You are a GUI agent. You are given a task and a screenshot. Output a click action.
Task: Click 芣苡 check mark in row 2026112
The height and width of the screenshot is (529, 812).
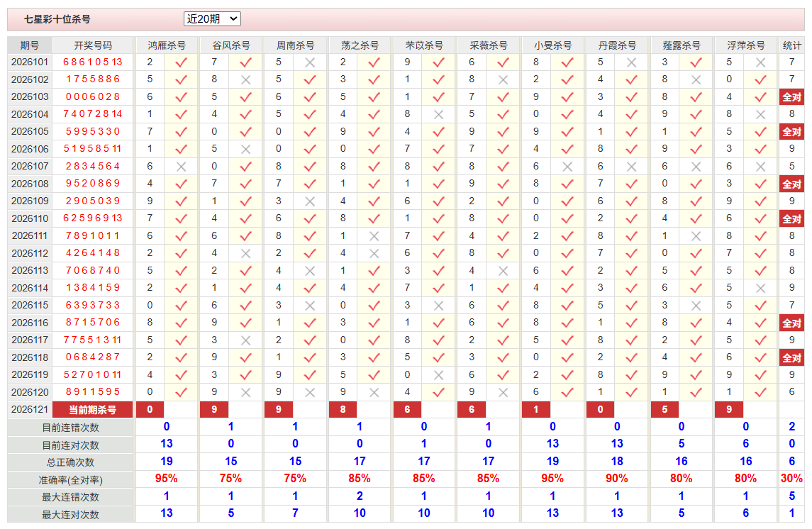[439, 253]
